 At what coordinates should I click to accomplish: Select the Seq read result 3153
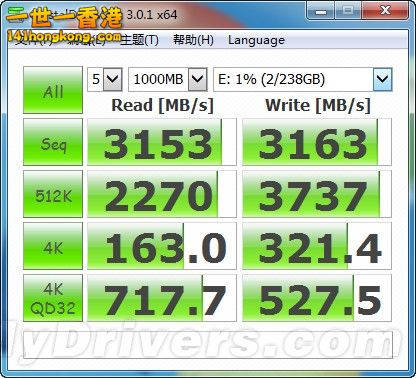(162, 142)
